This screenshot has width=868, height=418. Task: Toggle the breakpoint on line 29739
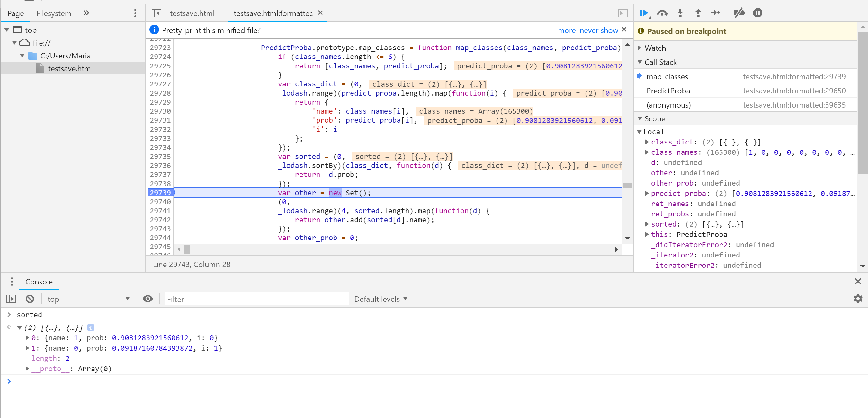pos(160,193)
